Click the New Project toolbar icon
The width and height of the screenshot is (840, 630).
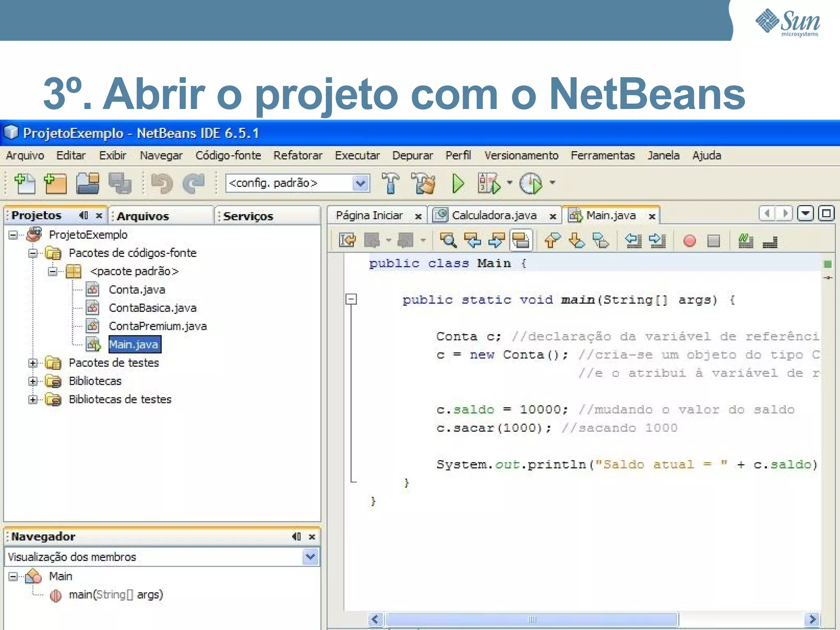point(55,183)
